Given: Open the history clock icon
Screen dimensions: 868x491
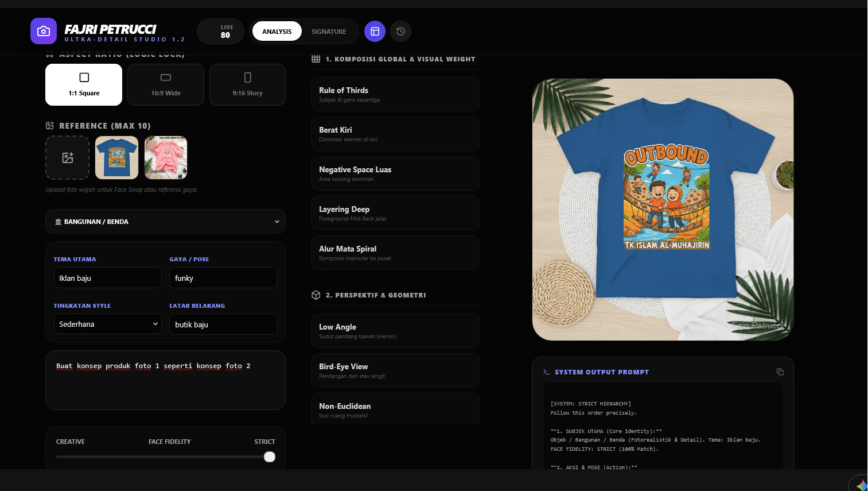Looking at the screenshot, I should 400,32.
